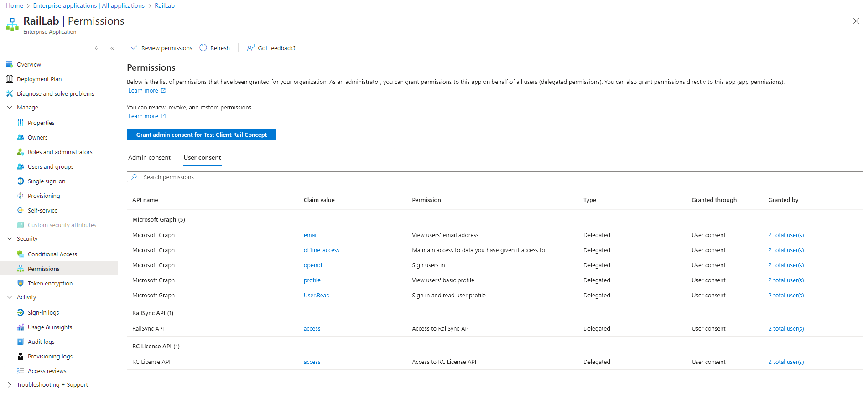Click the Token encryption shield icon
This screenshot has height=394, width=868.
coord(21,283)
